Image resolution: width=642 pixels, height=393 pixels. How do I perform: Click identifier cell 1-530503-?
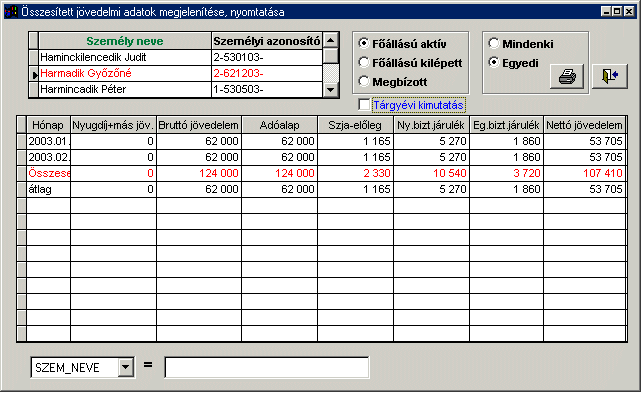click(267, 89)
